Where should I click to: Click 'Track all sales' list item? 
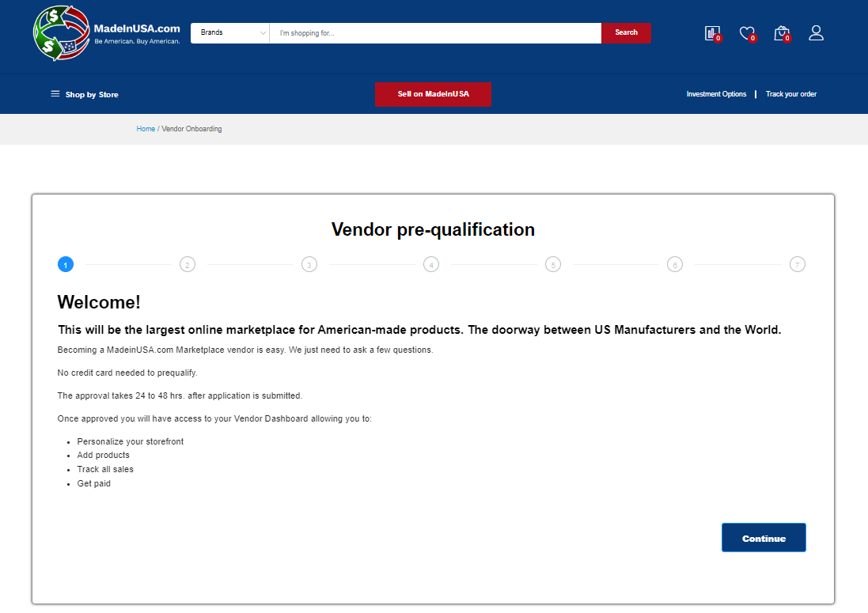pyautogui.click(x=105, y=469)
